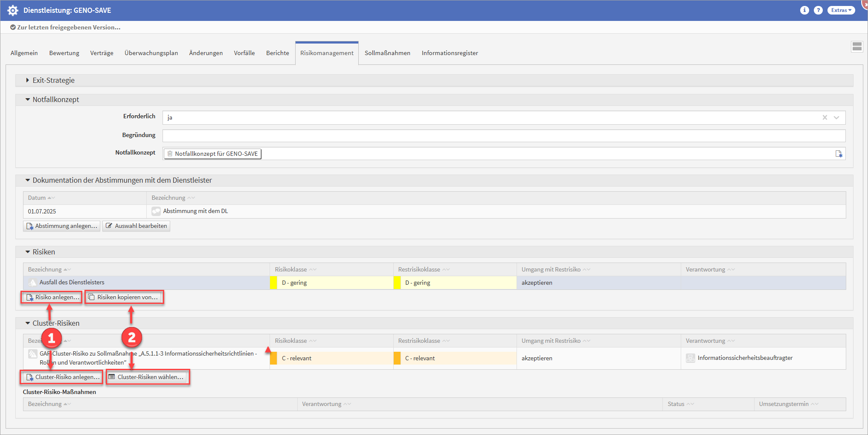Click yellow Risikoklasse swatch for D - gering
The image size is (868, 435).
tap(273, 283)
